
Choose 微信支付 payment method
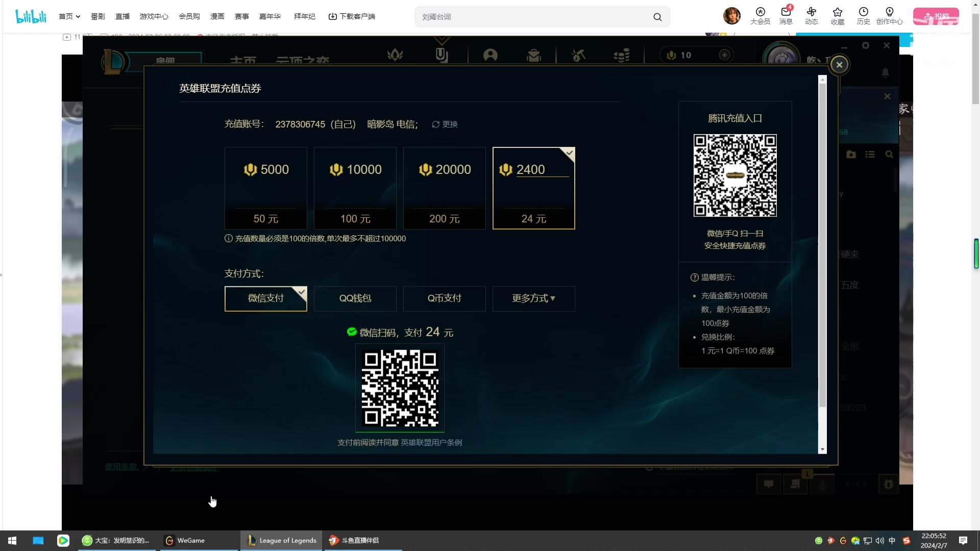[x=266, y=298]
